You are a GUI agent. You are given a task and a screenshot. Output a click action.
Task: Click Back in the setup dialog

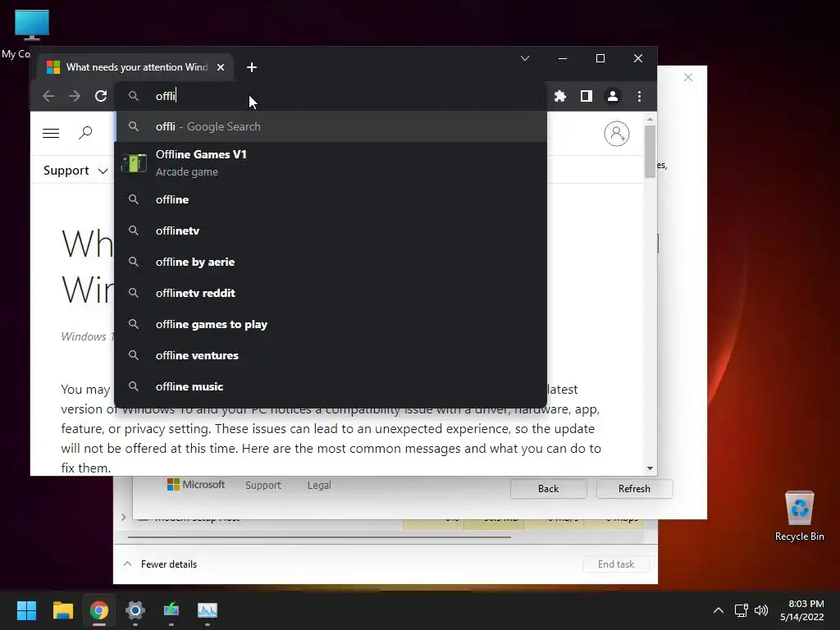point(549,489)
